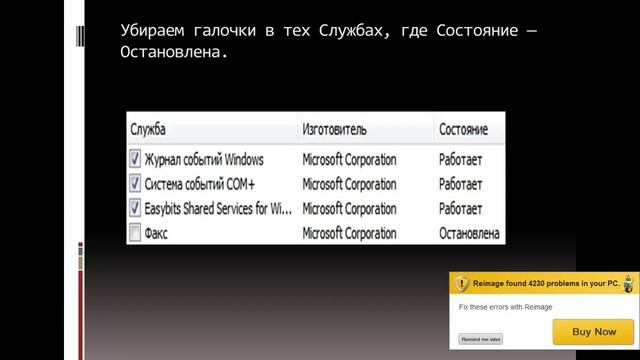Click Microsoft Corporation in the Факс row
The image size is (640, 360).
coord(349,233)
